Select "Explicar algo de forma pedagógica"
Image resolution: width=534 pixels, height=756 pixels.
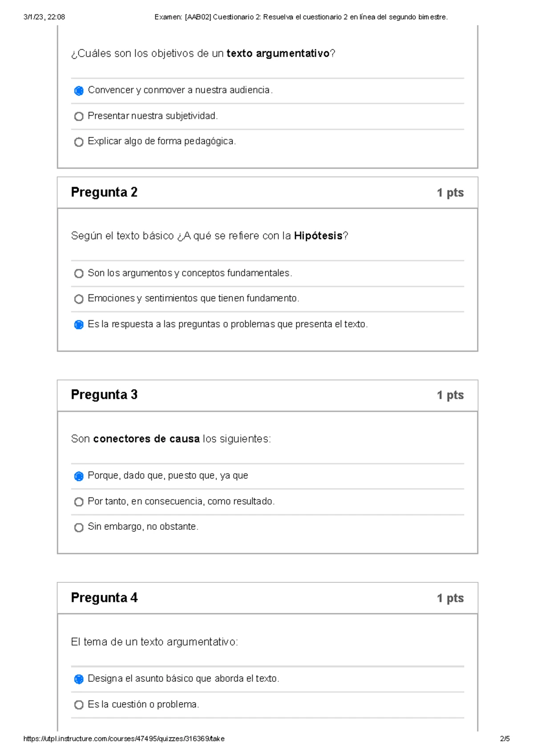[x=78, y=142]
